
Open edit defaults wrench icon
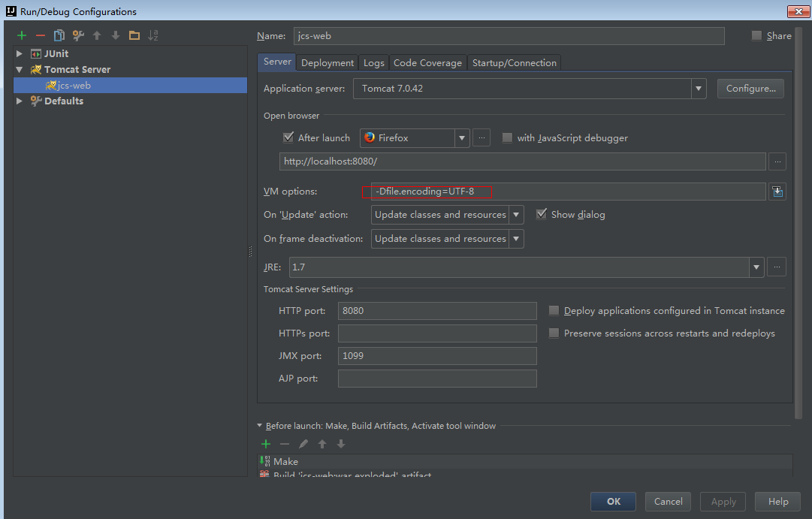coord(78,36)
